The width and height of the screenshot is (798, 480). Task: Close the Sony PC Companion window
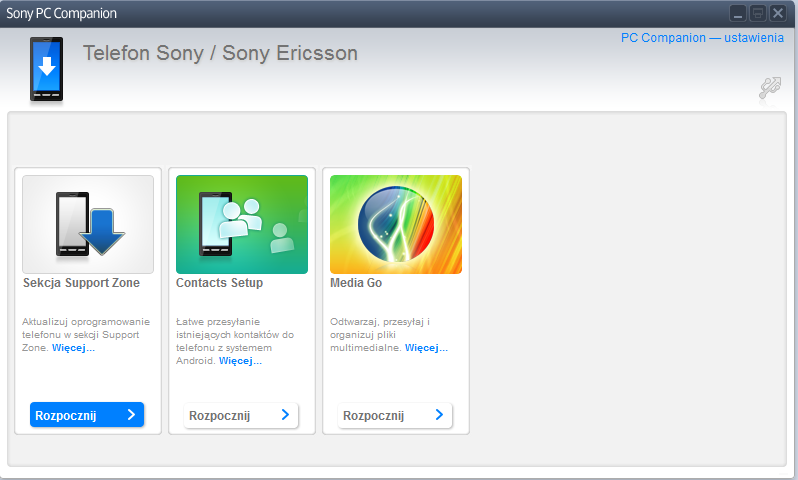(778, 13)
